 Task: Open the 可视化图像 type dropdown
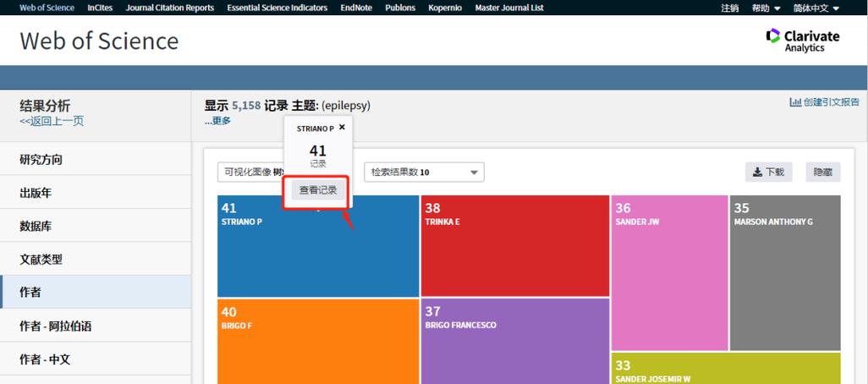pyautogui.click(x=250, y=172)
